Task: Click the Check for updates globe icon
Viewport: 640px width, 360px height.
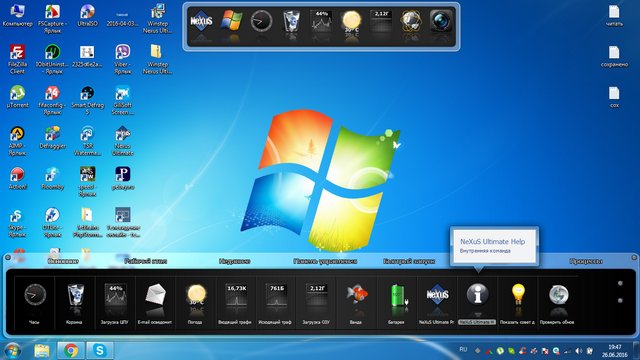Action: tap(558, 295)
